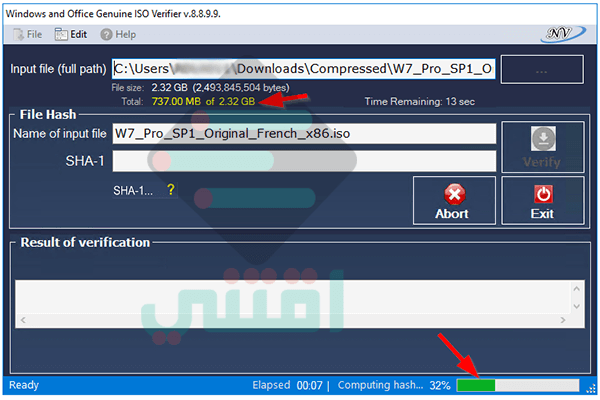Click the input file full path field
600x400 pixels.
click(304, 69)
